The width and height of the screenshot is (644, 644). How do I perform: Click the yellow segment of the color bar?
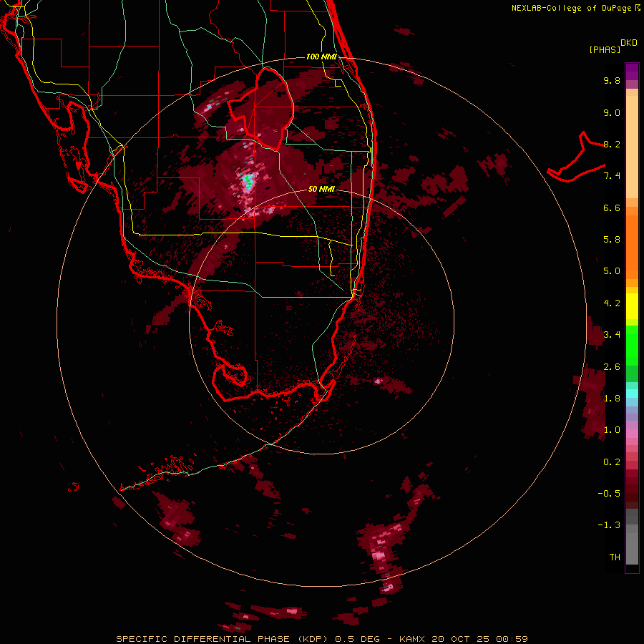632,306
